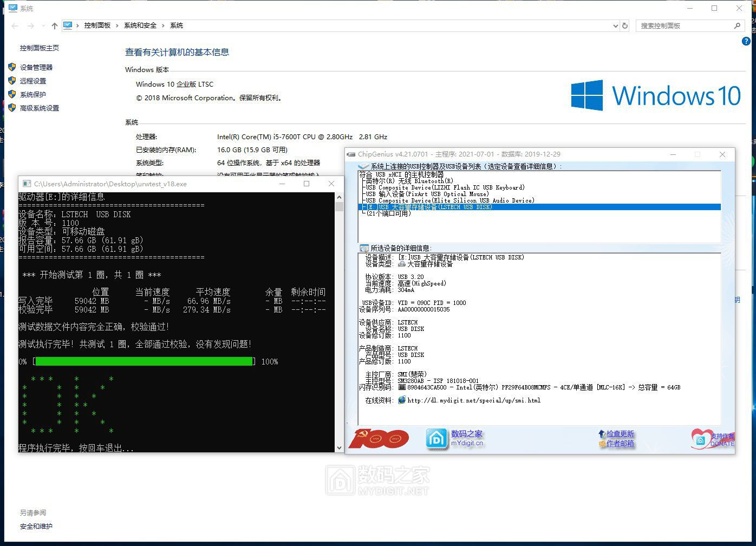Image resolution: width=756 pixels, height=546 pixels.
Task: Click the flash chip icon beside 8984643CA500
Action: pos(402,387)
